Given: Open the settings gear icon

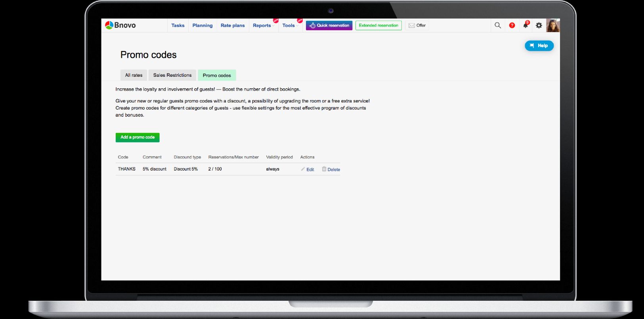Looking at the screenshot, I should click(x=539, y=25).
